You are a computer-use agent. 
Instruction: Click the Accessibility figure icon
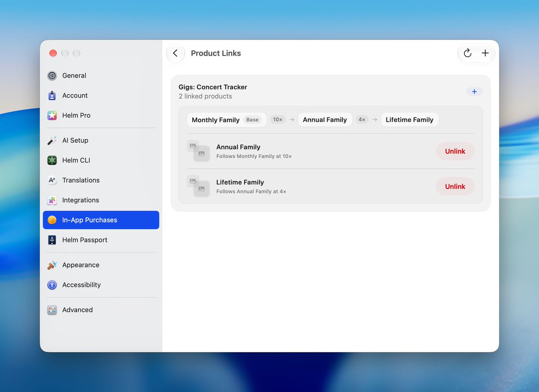52,285
